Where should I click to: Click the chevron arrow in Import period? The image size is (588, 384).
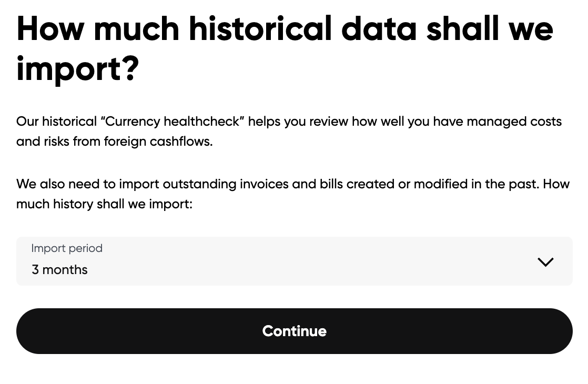click(x=545, y=262)
